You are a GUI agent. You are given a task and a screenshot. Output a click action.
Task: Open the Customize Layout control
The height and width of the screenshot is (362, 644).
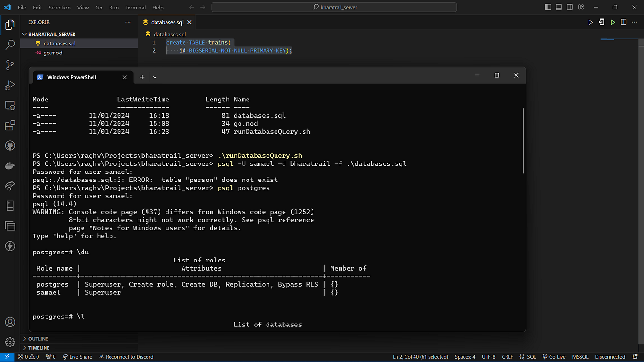click(x=580, y=7)
